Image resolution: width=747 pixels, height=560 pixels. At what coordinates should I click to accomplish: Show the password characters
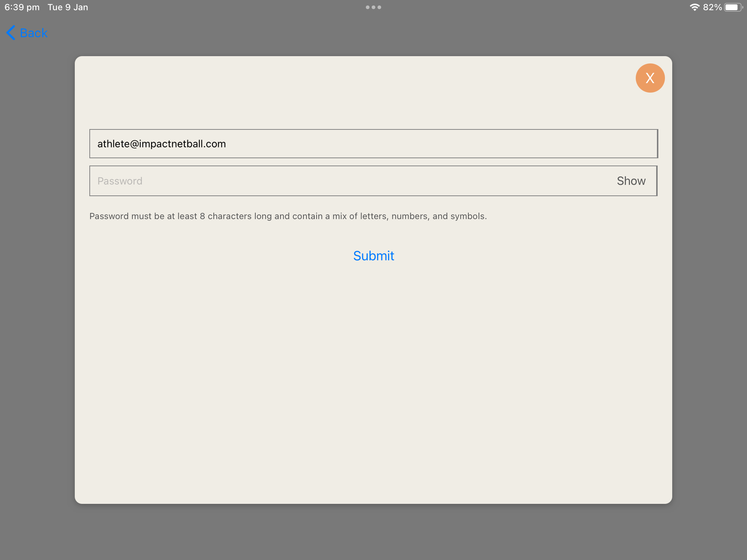[631, 181]
